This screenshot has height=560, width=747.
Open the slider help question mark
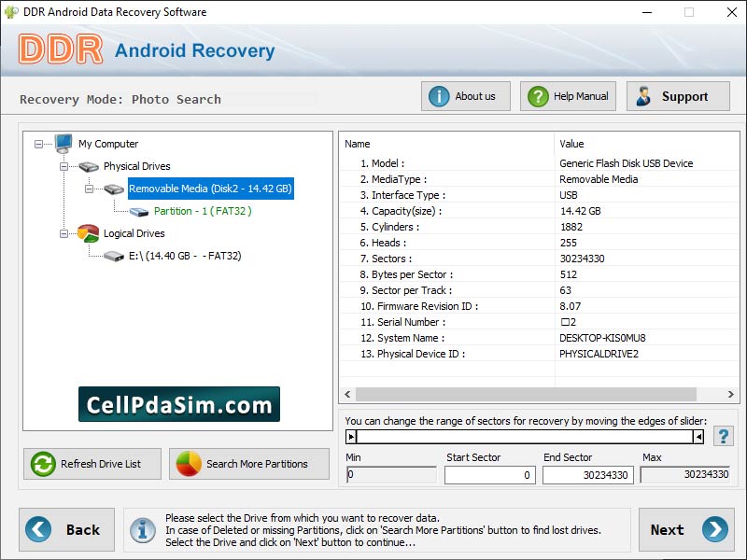click(x=724, y=435)
